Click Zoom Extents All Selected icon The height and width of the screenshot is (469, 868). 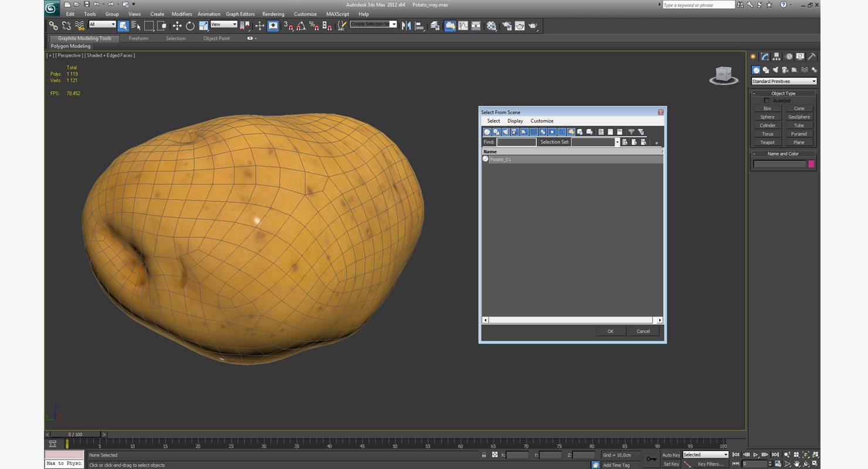pyautogui.click(x=815, y=454)
